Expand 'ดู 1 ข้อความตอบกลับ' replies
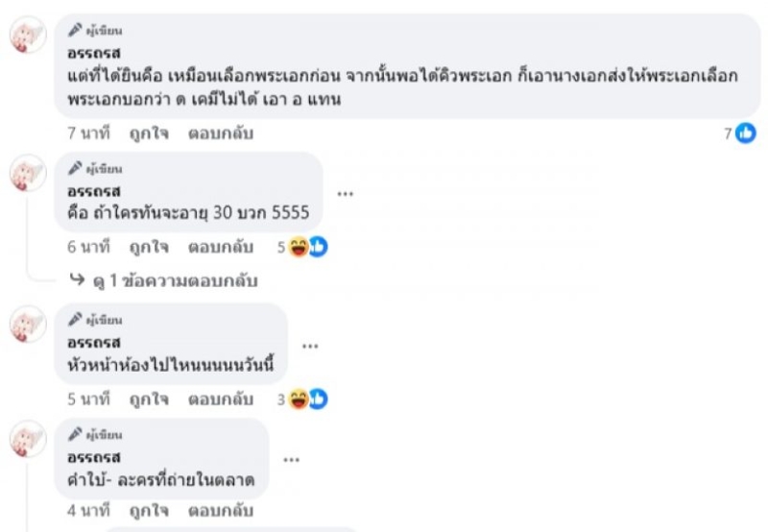This screenshot has width=768, height=532. (x=175, y=280)
